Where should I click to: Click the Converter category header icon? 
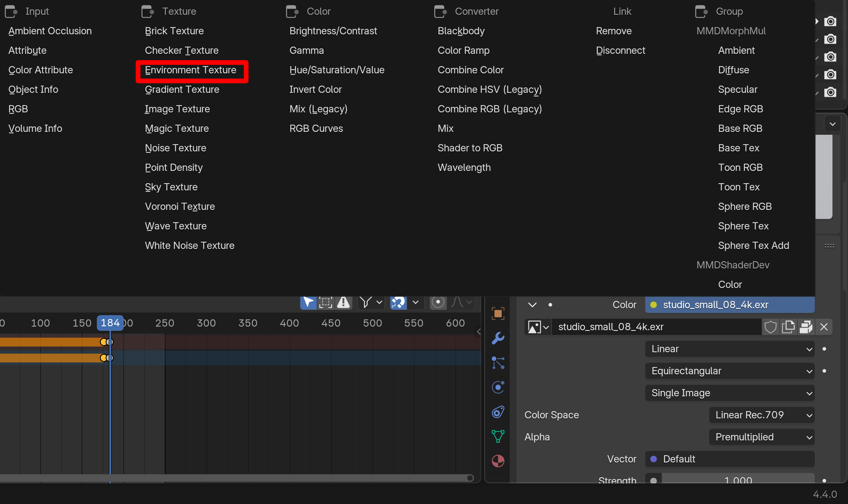tap(441, 12)
